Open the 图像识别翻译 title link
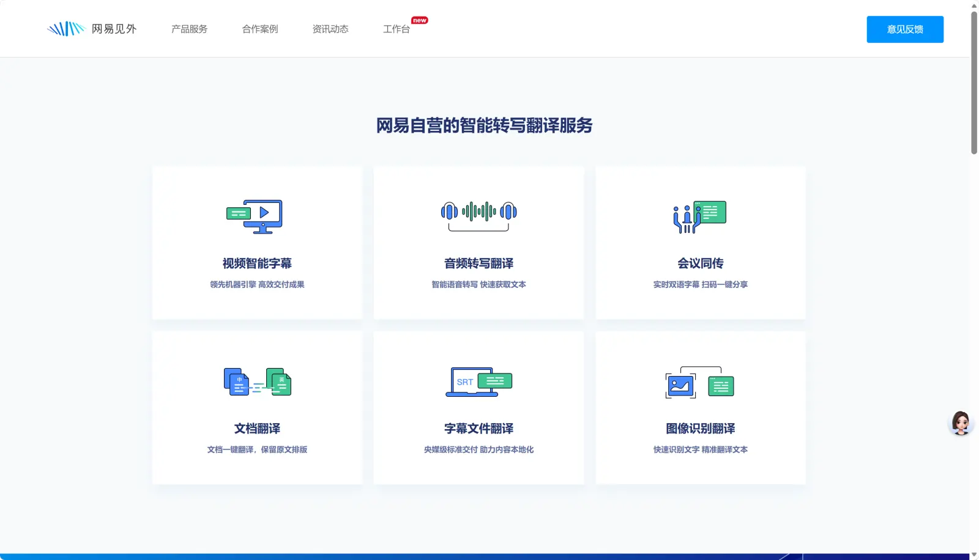 click(701, 429)
